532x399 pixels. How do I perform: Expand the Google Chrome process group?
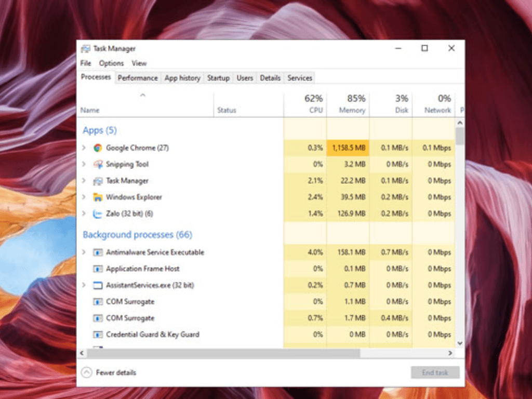coord(84,148)
